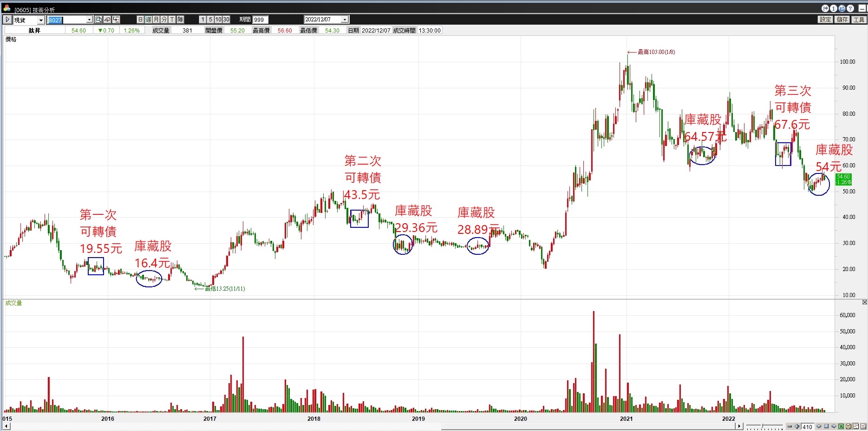Expand the 8027 stock code dropdown
Image resolution: width=868 pixels, height=431 pixels.
[89, 20]
